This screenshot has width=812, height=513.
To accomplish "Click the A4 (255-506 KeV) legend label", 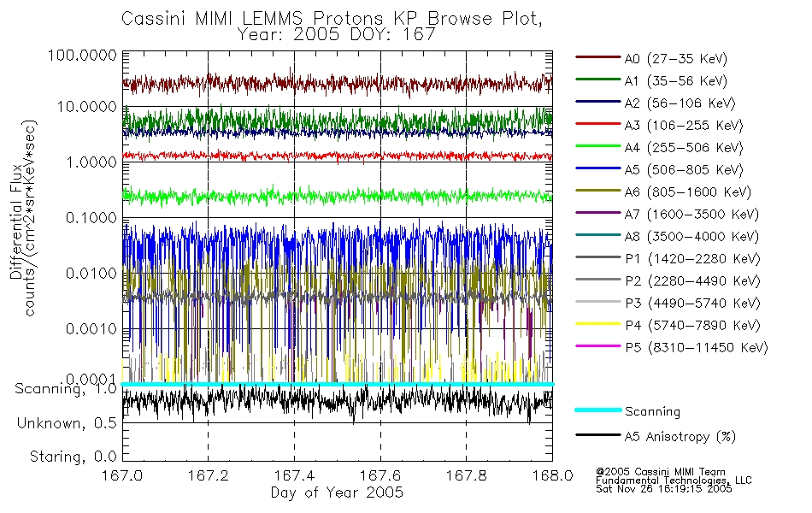I will coord(684,148).
